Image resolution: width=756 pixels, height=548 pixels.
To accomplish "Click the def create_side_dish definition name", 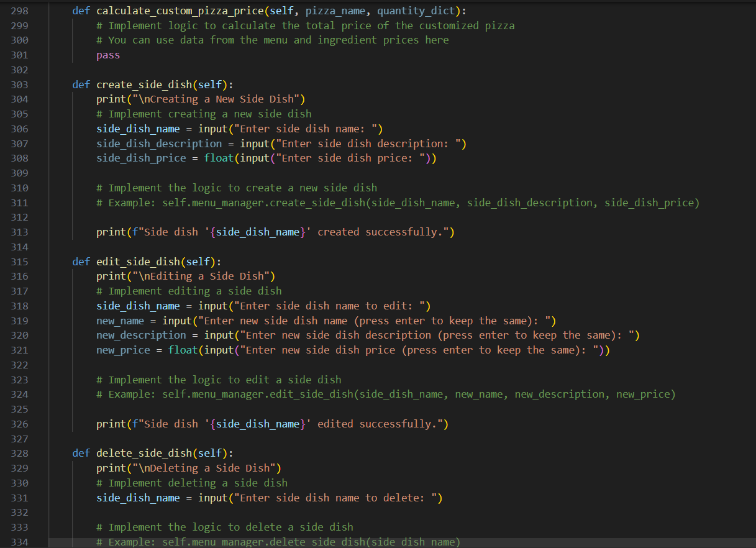I will click(x=144, y=84).
